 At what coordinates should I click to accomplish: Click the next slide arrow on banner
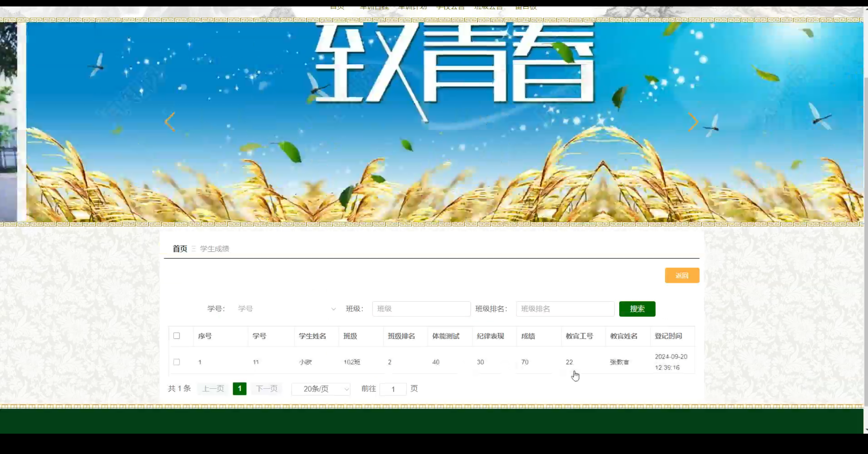[693, 122]
